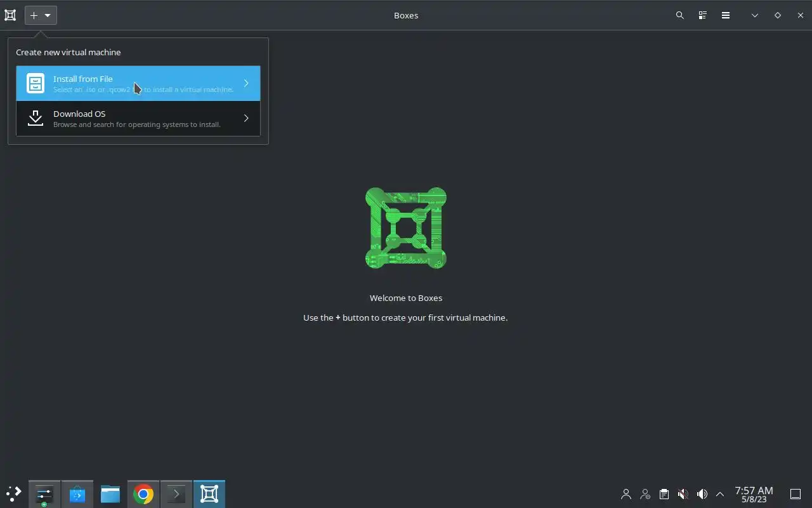This screenshot has height=508, width=812.
Task: Click the file cabinet icon for Install from File
Action: pos(36,83)
